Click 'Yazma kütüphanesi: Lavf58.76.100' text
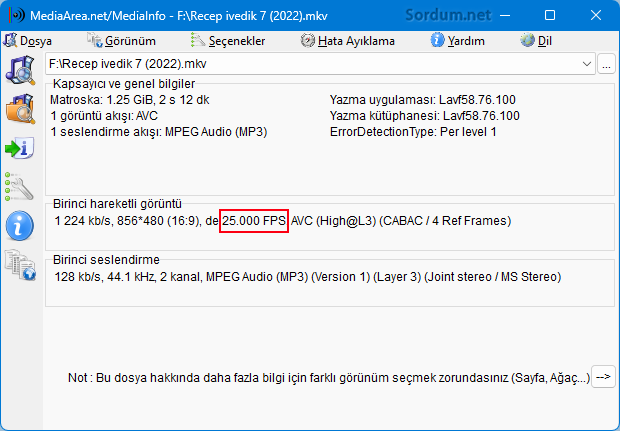This screenshot has height=431, width=620. click(x=425, y=116)
